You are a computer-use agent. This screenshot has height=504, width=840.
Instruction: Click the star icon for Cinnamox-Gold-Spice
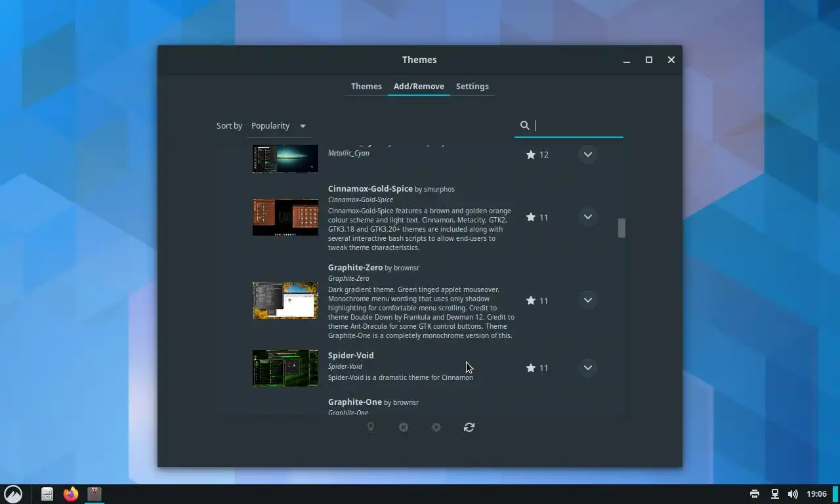coord(530,217)
